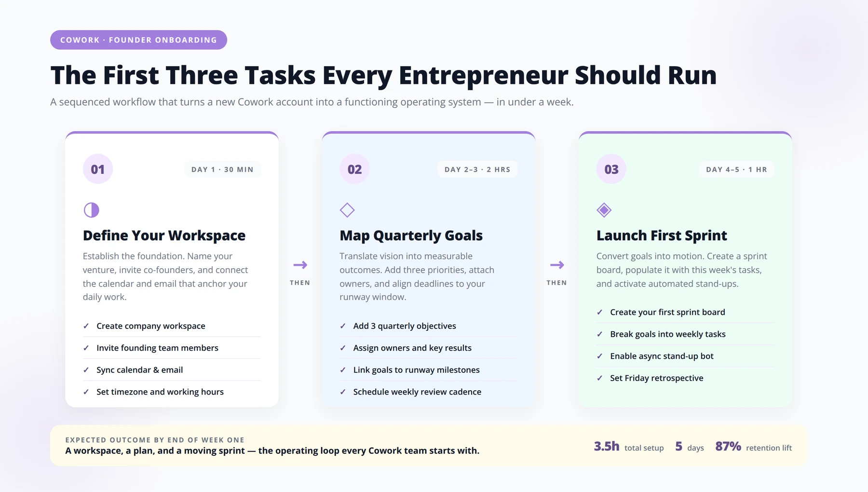Click the checkmark beside Sync calendar & email
Screen dimensions: 868x492
(86, 370)
